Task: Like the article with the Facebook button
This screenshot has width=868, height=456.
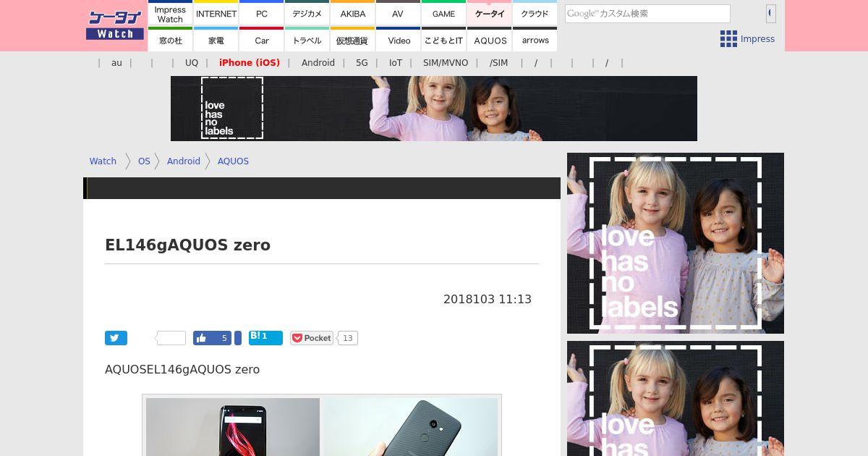Action: [x=212, y=338]
